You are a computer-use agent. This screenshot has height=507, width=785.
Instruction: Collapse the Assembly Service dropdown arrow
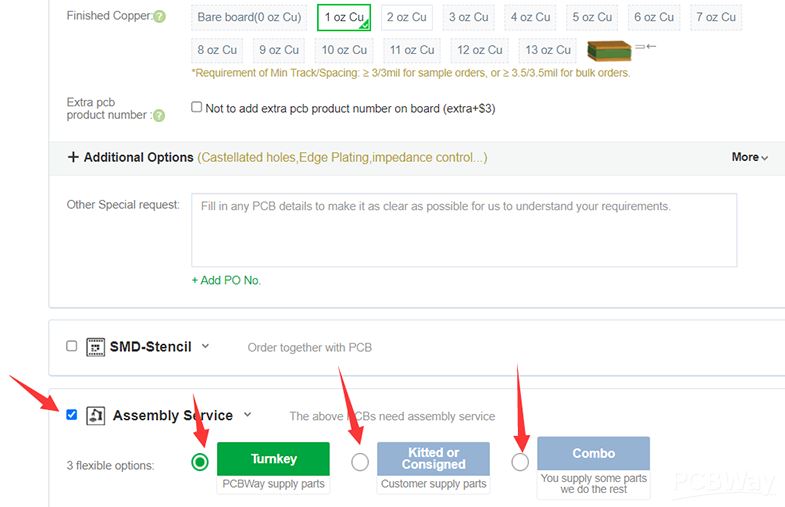pyautogui.click(x=247, y=415)
